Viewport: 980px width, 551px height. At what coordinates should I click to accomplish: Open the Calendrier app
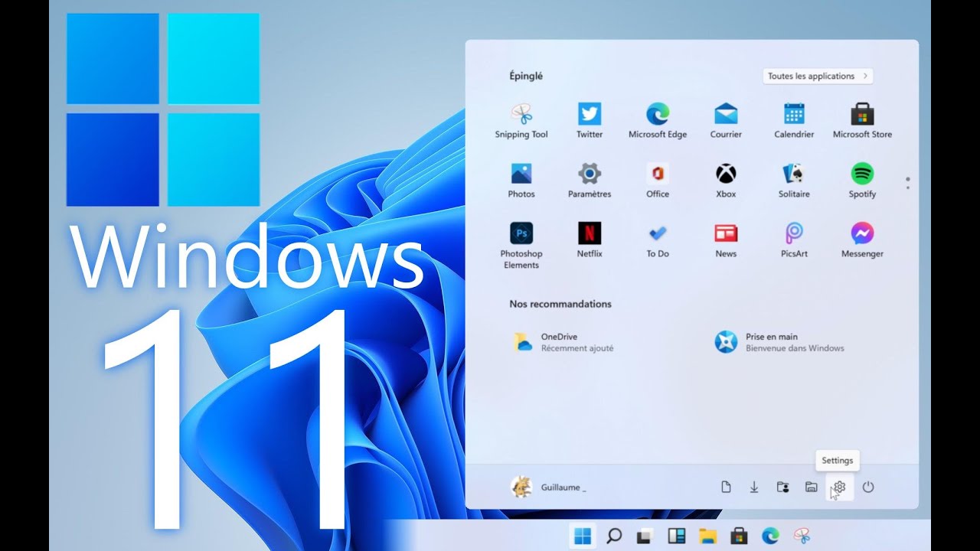pyautogui.click(x=794, y=121)
